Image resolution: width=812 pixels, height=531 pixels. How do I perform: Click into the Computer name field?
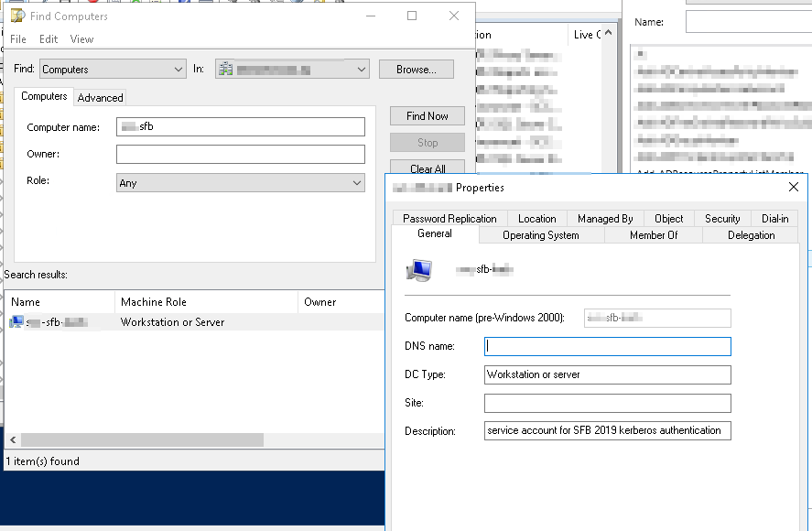click(x=240, y=127)
